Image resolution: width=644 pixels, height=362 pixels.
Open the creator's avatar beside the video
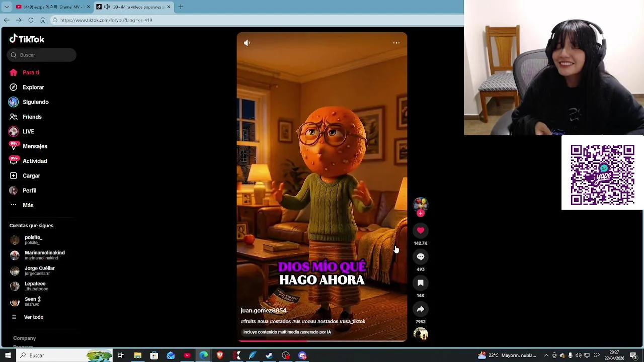point(421,204)
